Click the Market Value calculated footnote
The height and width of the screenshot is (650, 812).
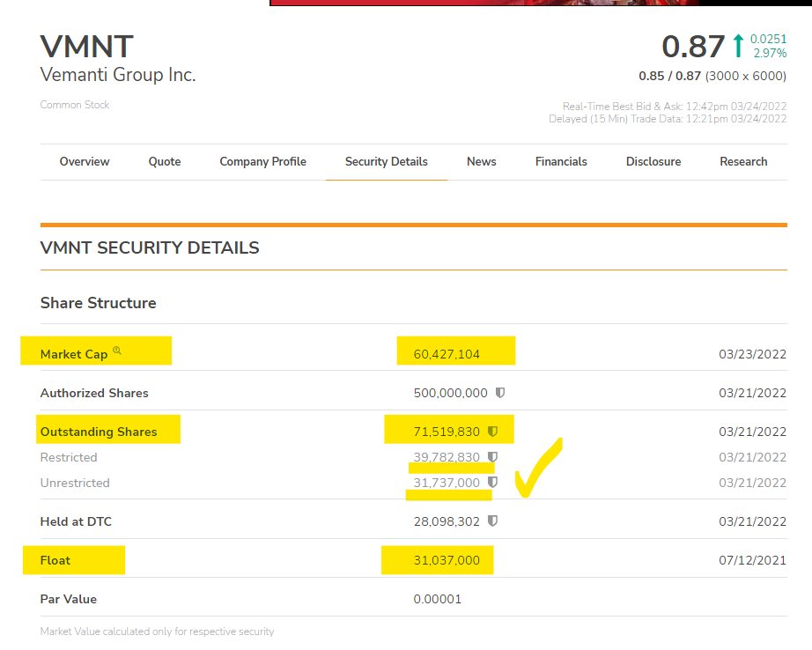pyautogui.click(x=158, y=632)
